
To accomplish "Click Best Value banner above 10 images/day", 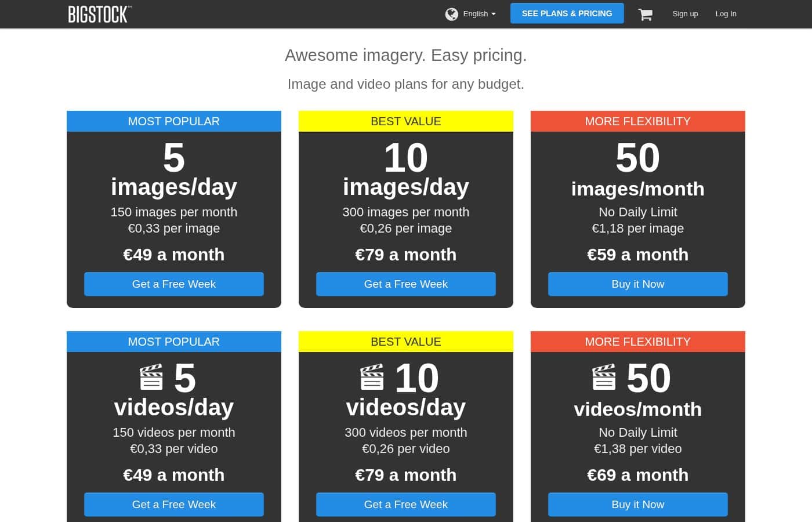I will tap(406, 121).
